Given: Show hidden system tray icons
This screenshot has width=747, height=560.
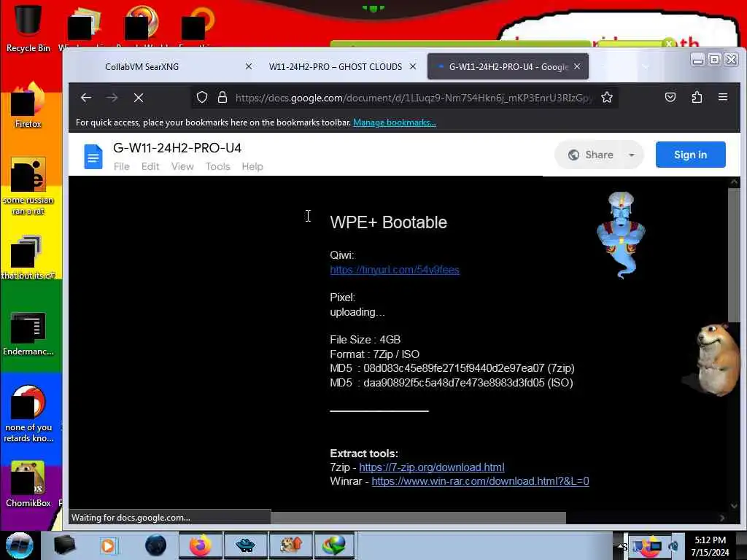Looking at the screenshot, I should [x=620, y=546].
